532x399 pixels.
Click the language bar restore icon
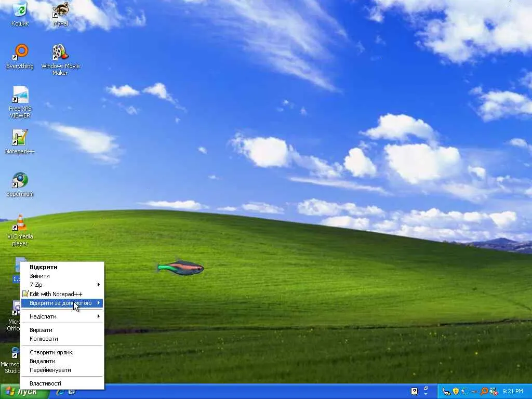click(x=426, y=388)
